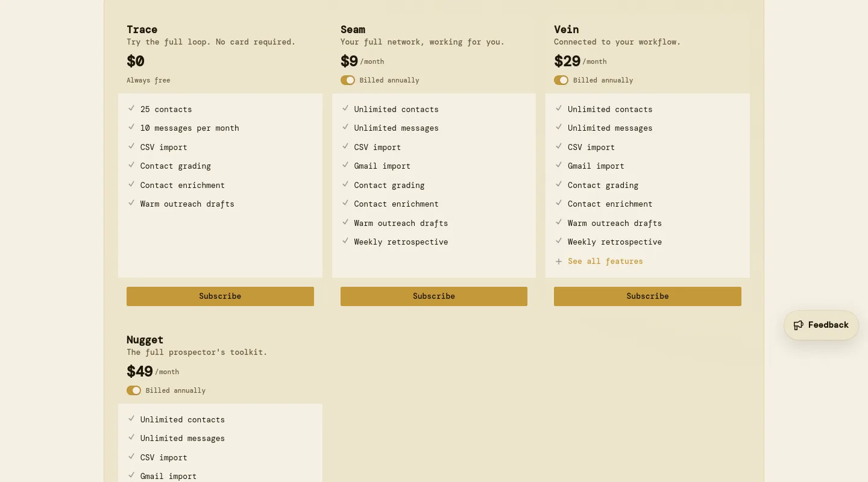Click checkmark beside Seam's Weekly retrospective

tap(345, 241)
